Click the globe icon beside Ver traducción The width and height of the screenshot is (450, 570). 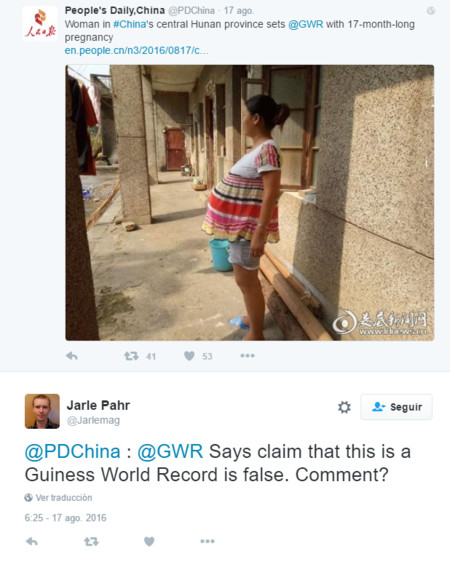click(28, 498)
